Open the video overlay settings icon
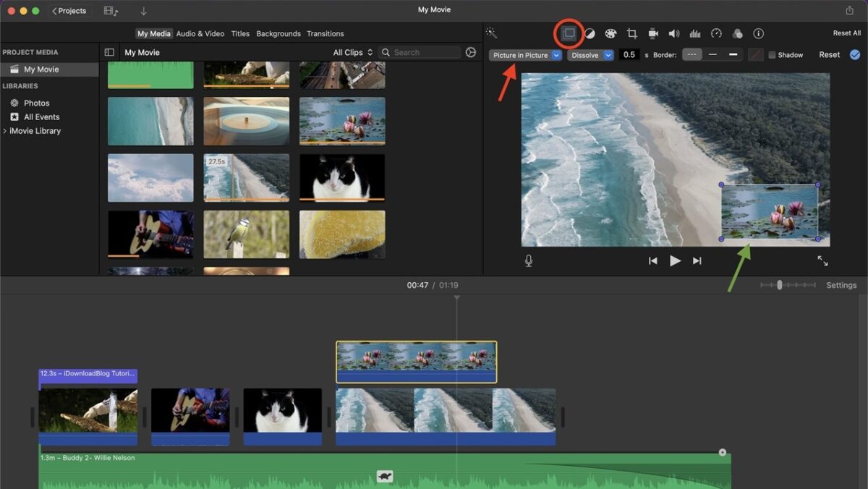The image size is (868, 489). coord(569,33)
